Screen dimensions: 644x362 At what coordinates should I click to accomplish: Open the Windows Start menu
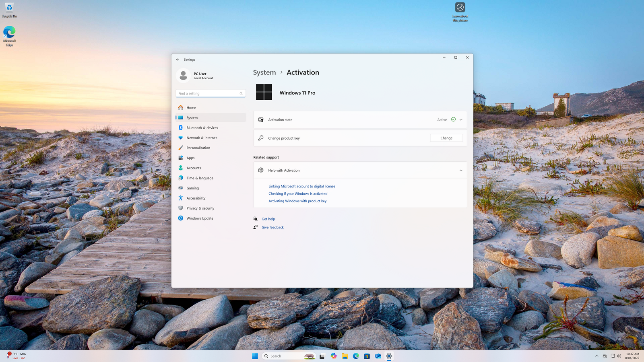[255, 356]
